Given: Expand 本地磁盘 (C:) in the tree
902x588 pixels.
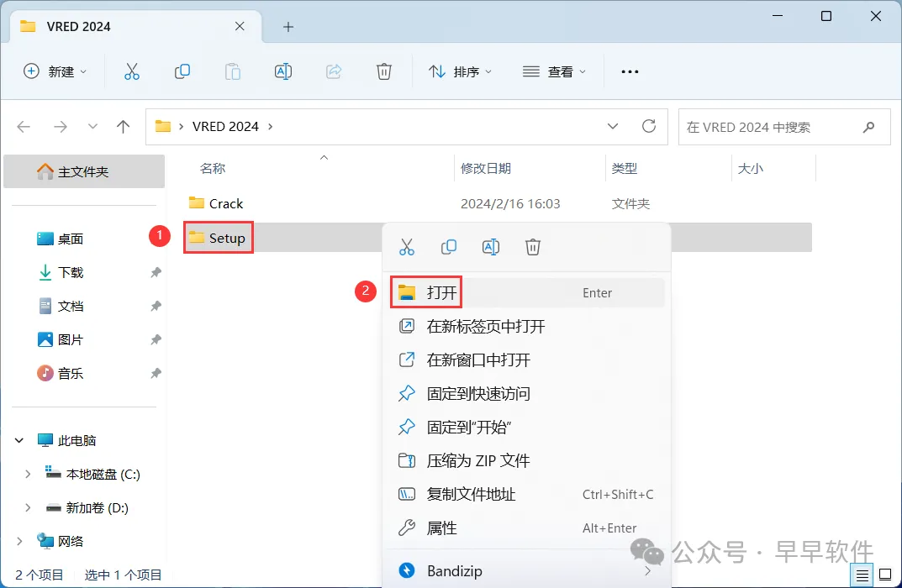Looking at the screenshot, I should (x=28, y=475).
